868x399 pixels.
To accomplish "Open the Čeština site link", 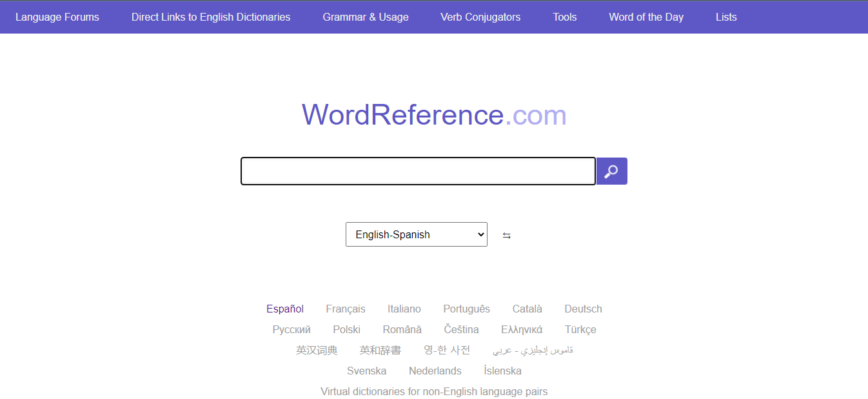I will (x=462, y=329).
